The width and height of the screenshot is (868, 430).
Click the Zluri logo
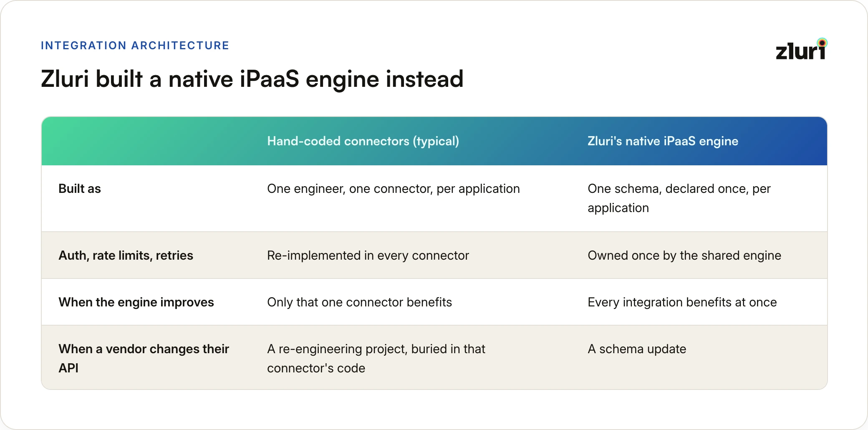point(801,49)
